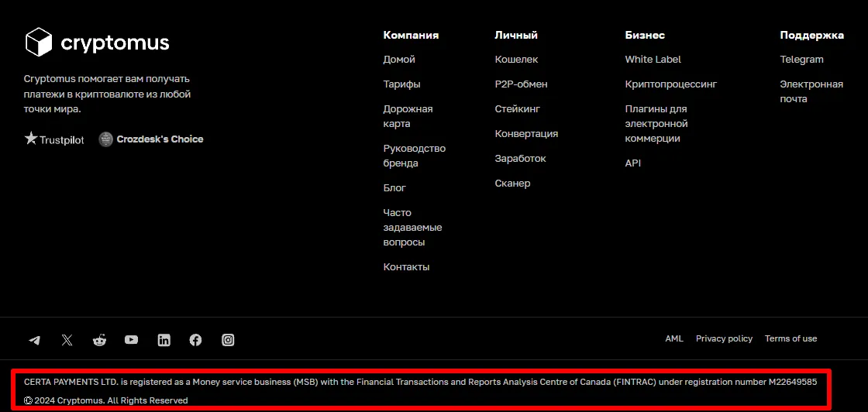Go to the Криптопроцессинг link
The height and width of the screenshot is (412, 868).
(x=671, y=84)
